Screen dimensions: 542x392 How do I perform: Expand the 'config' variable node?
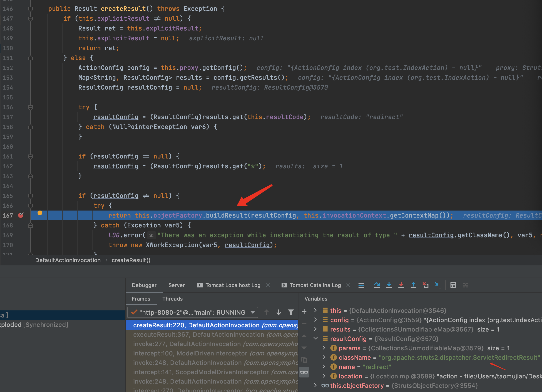click(x=315, y=320)
